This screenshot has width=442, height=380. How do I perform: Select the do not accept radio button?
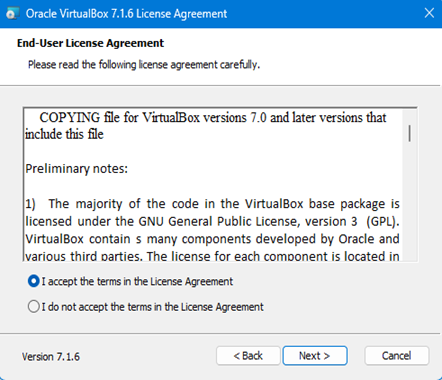[x=33, y=307]
